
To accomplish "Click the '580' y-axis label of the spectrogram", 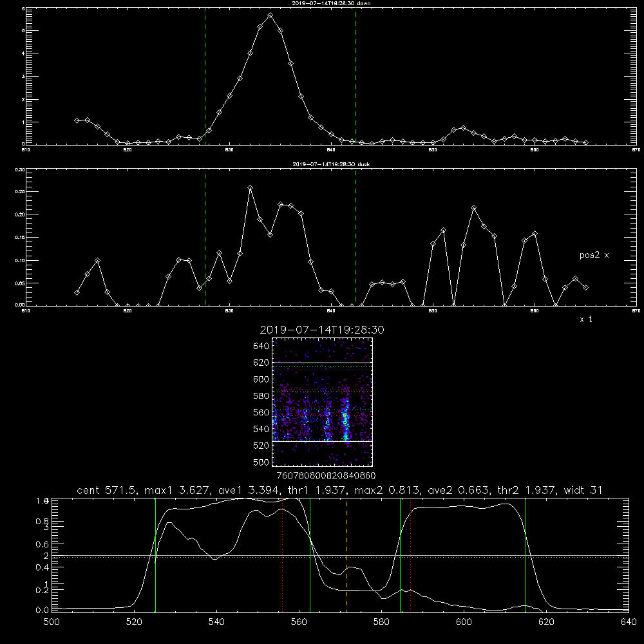I will click(x=261, y=396).
